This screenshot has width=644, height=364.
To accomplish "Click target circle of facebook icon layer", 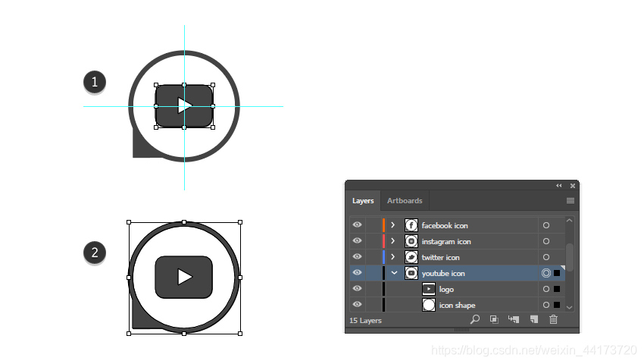I will pos(546,225).
